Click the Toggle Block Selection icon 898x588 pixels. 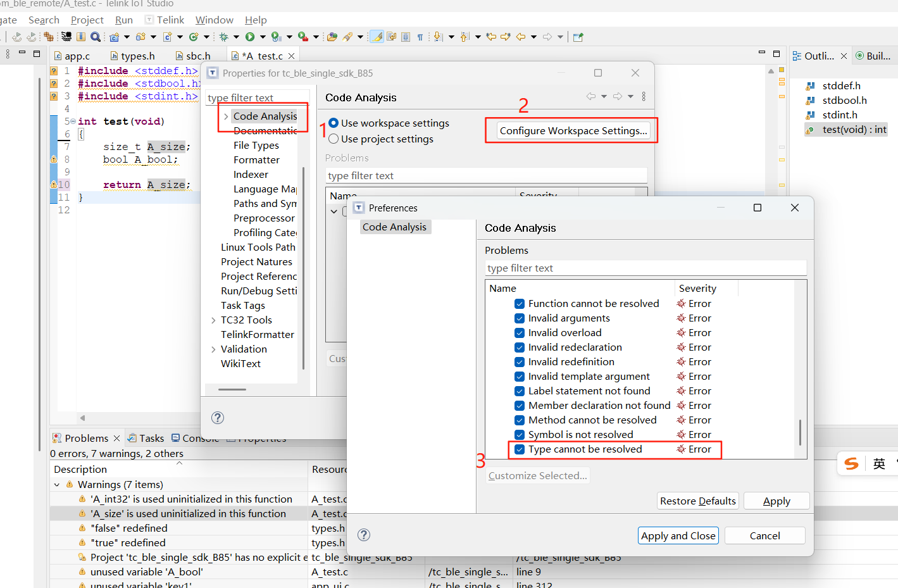(x=406, y=37)
